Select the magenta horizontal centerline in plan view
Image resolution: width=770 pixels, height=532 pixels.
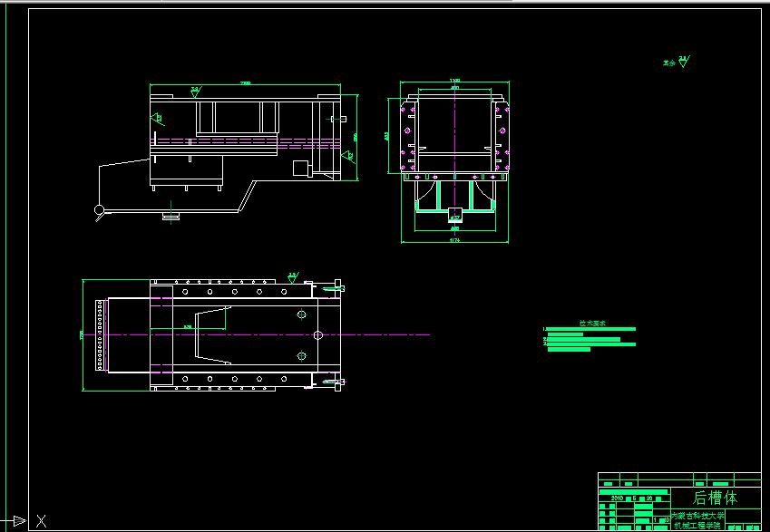click(x=256, y=335)
